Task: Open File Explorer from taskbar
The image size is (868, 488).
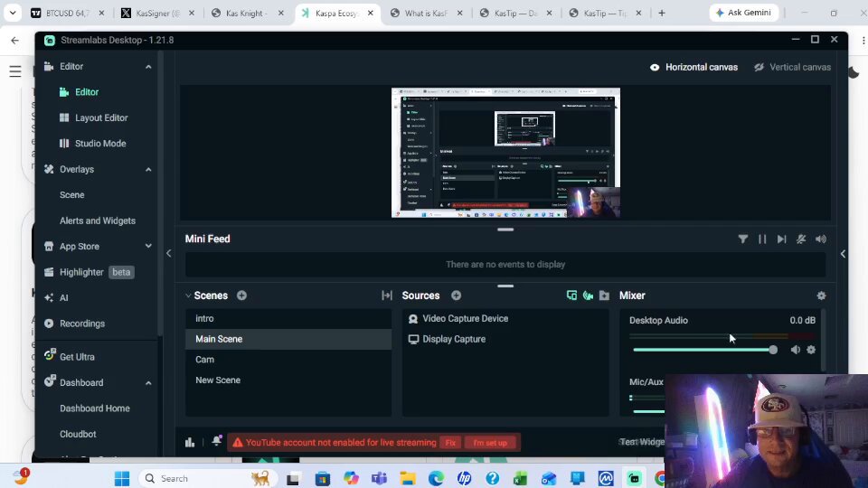Action: point(408,478)
